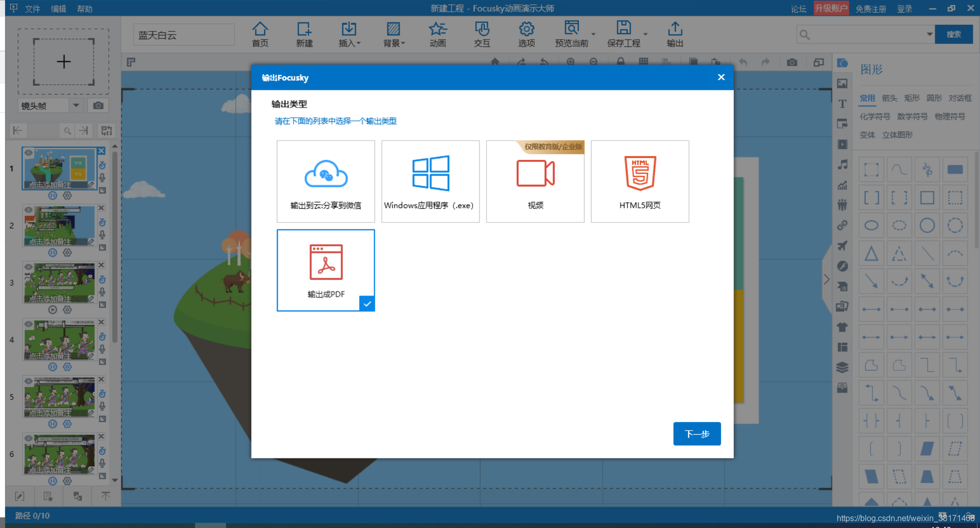Switch to the 对话框 speech bubble tab

point(960,98)
